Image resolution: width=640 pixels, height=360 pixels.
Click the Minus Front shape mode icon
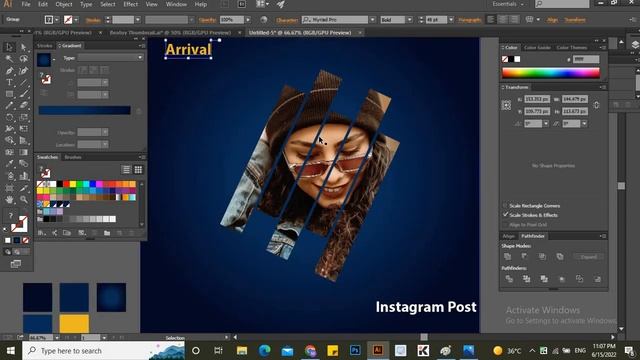click(524, 257)
